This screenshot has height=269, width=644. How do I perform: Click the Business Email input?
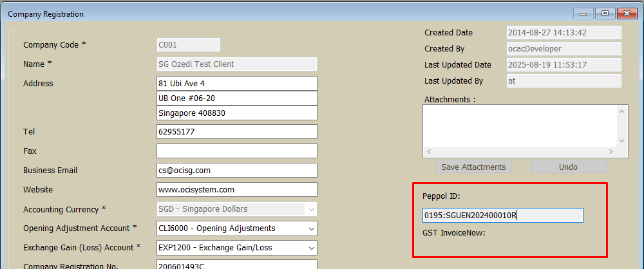coord(236,171)
